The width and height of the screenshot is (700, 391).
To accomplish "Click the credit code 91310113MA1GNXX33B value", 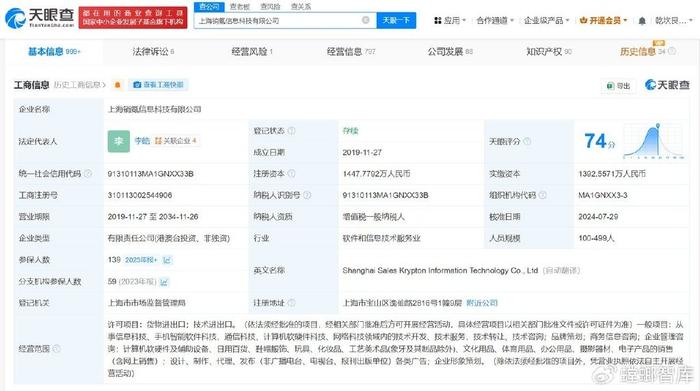I will pyautogui.click(x=150, y=174).
